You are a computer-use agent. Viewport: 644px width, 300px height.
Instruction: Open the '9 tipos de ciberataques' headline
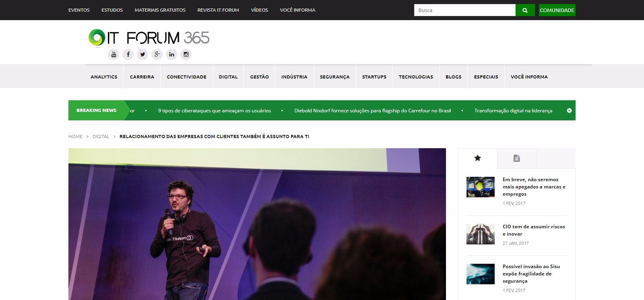[215, 111]
